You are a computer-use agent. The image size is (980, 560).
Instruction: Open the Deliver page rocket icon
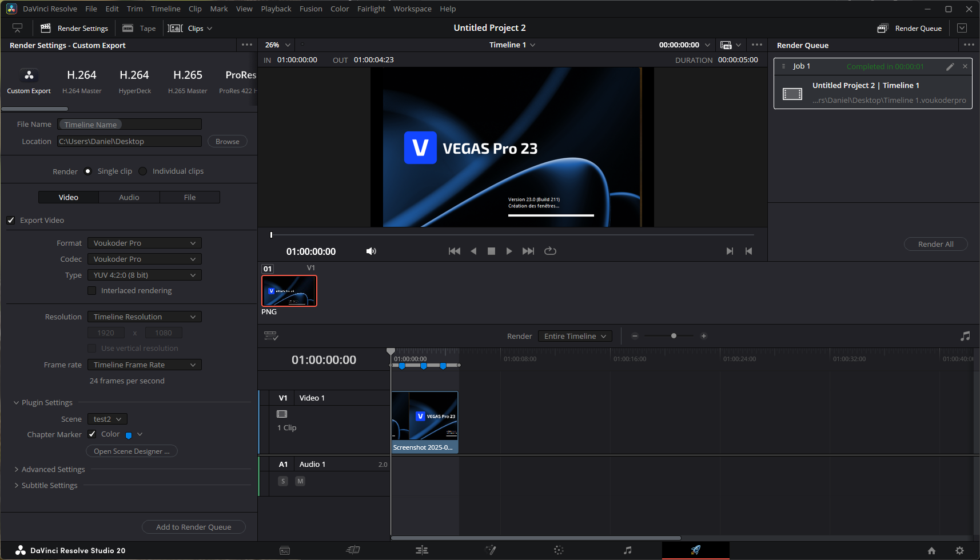coord(695,550)
